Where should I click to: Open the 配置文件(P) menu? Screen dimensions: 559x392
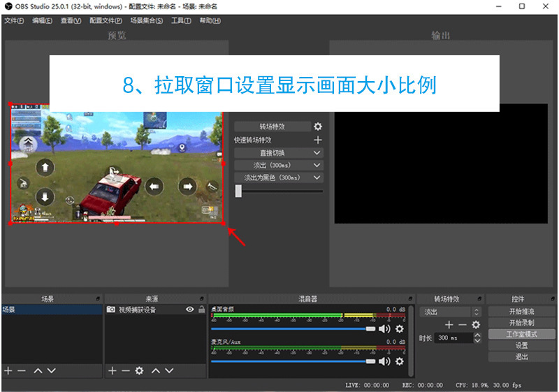(106, 21)
